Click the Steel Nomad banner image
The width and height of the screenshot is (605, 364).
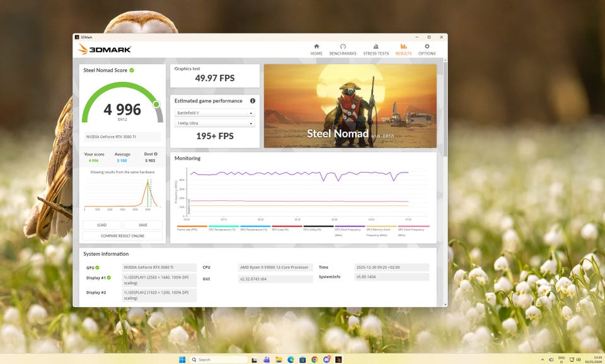pos(350,106)
